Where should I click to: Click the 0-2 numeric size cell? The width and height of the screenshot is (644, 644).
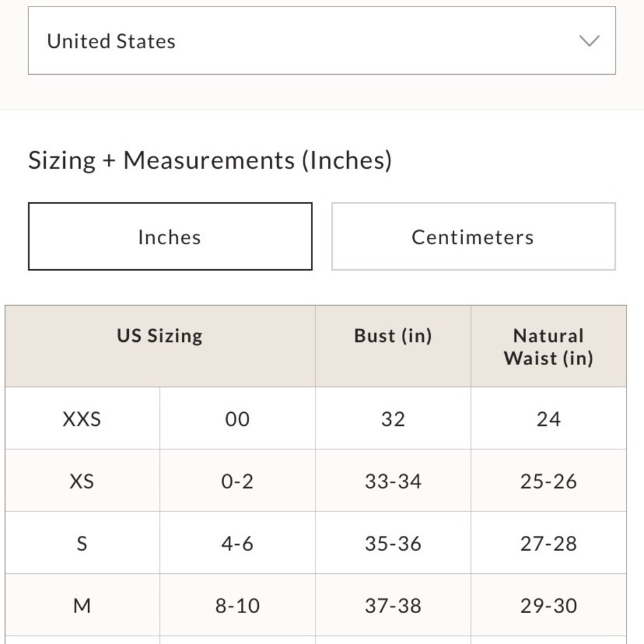tap(238, 480)
